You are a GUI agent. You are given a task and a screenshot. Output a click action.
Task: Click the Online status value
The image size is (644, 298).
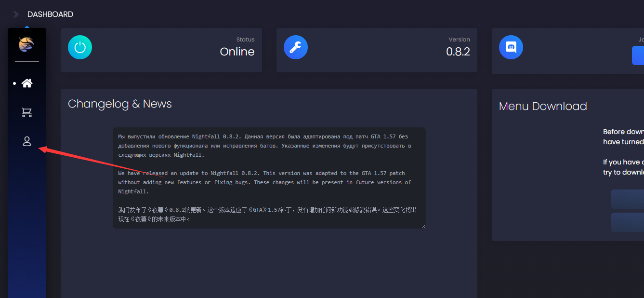pos(237,52)
